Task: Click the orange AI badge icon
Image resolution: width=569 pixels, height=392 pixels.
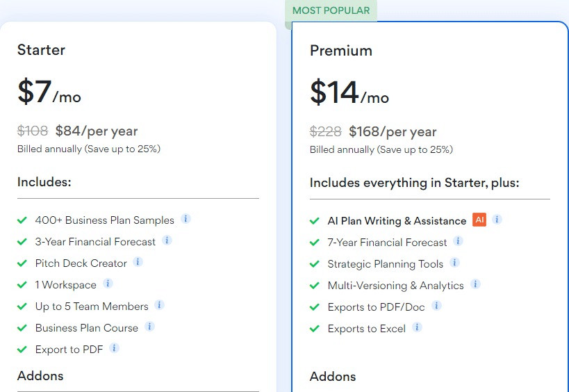Action: click(479, 220)
